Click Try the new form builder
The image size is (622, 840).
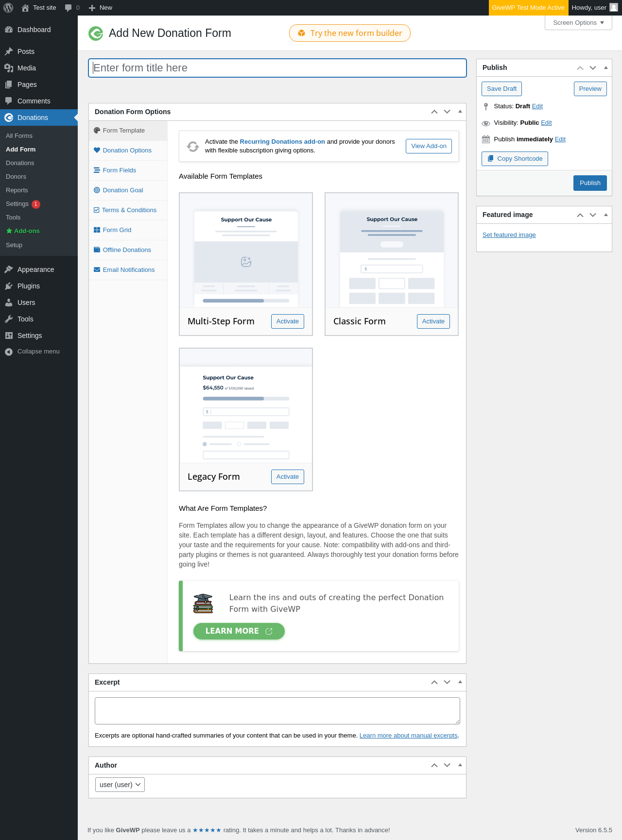pos(350,33)
